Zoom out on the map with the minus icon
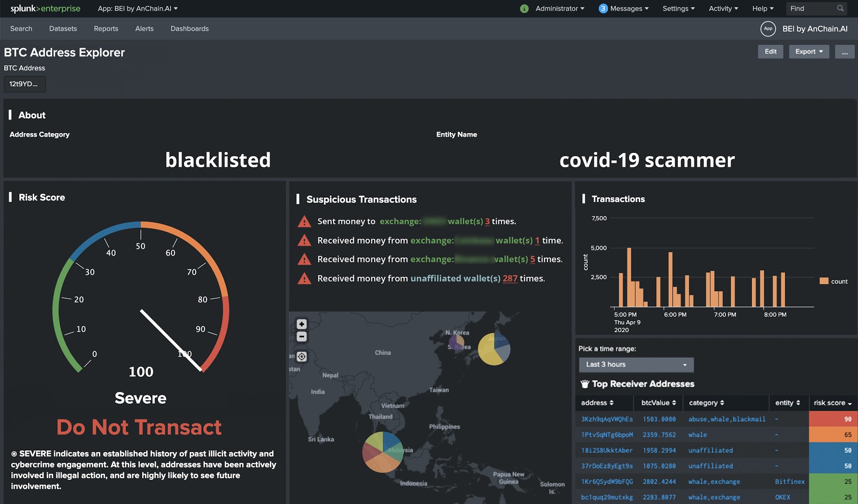858x504 pixels. (302, 337)
